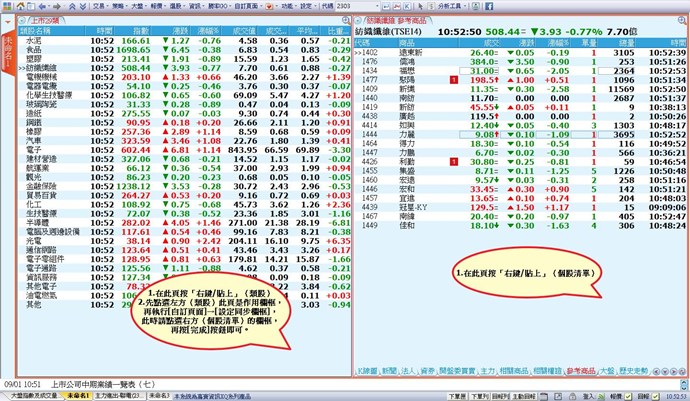690x401 pixels.
Task: Select stock 1444 力麗 row
Action: 520,134
